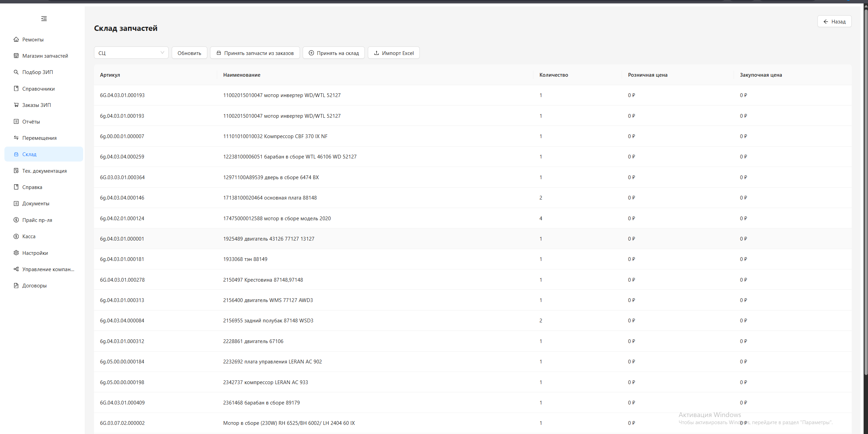
Task: Click article 6G.04.03.01.000193 in first row
Action: tap(122, 95)
